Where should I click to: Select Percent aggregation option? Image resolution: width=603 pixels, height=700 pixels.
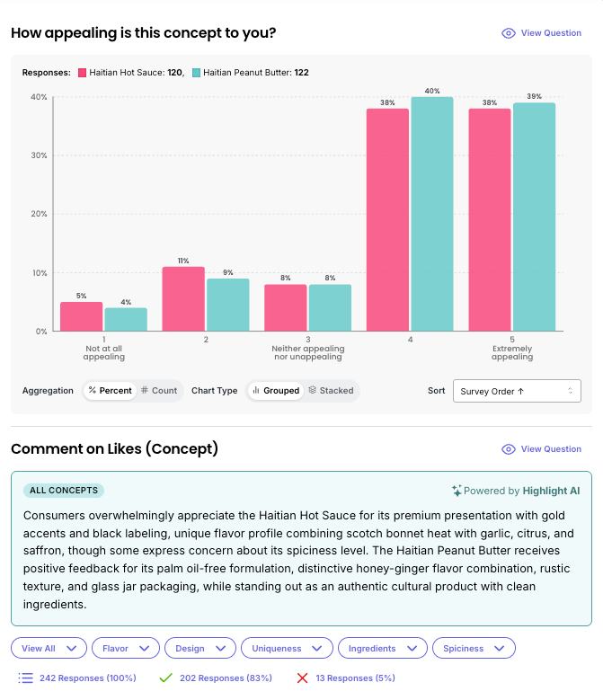point(110,391)
